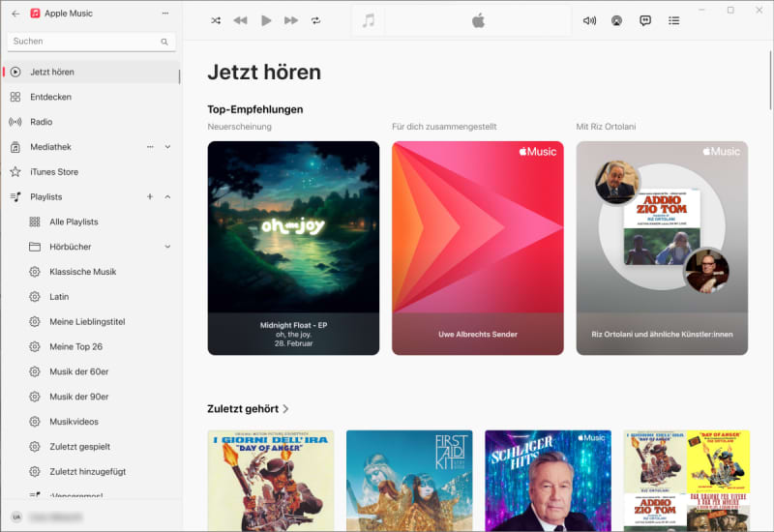Click the iTunes Store star icon
Screen dimensions: 774x532
[15, 172]
